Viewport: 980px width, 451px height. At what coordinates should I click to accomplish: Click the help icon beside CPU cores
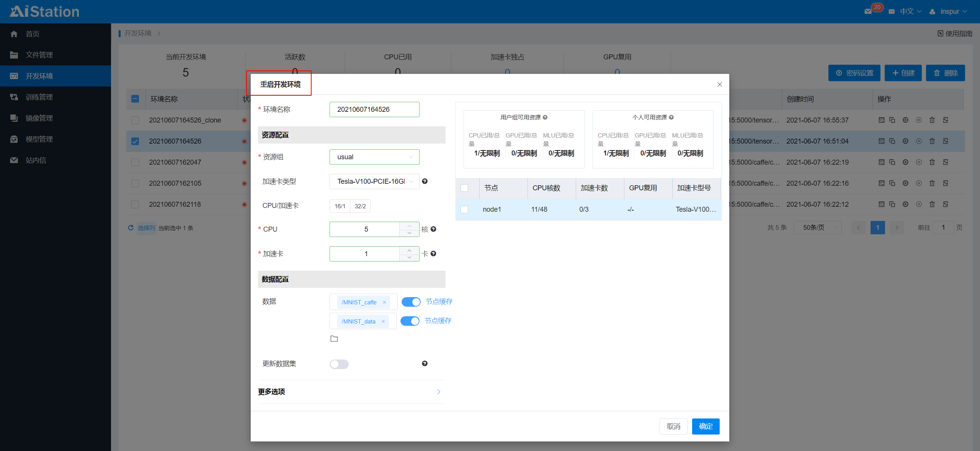(433, 229)
